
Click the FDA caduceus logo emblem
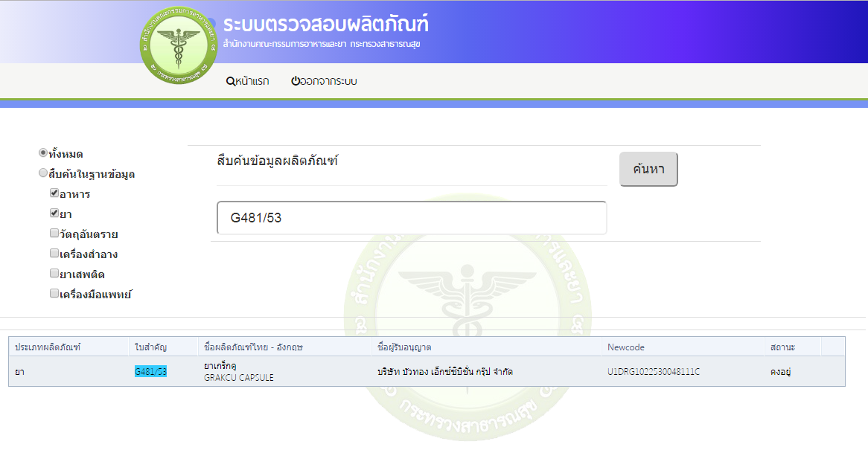pyautogui.click(x=179, y=45)
